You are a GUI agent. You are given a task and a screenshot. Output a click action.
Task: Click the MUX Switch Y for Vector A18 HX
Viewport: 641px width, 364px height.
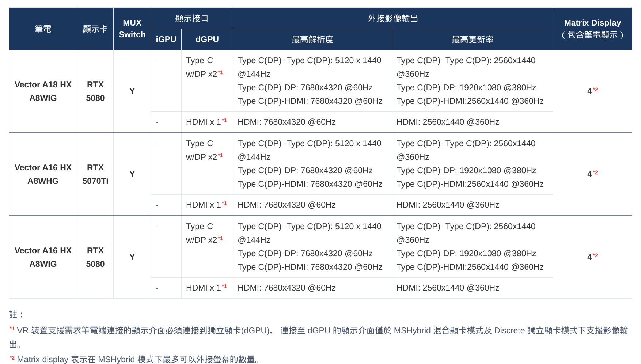click(132, 91)
